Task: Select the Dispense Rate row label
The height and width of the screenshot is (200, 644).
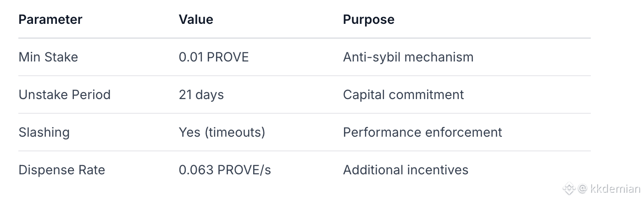Action: pyautogui.click(x=61, y=170)
